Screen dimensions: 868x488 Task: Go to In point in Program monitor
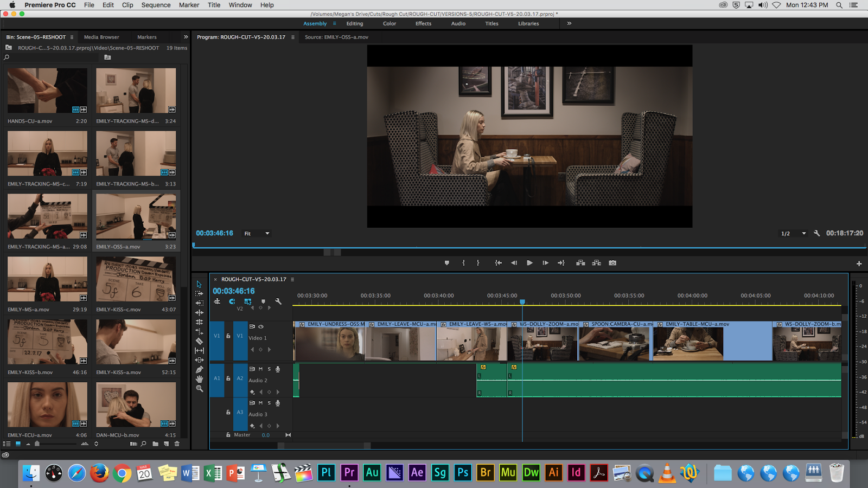tap(498, 263)
